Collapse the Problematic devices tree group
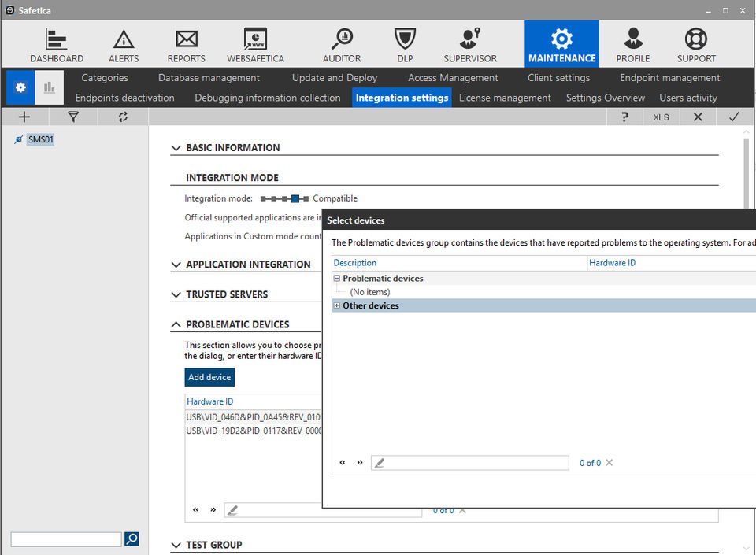The width and height of the screenshot is (756, 555). [x=337, y=279]
